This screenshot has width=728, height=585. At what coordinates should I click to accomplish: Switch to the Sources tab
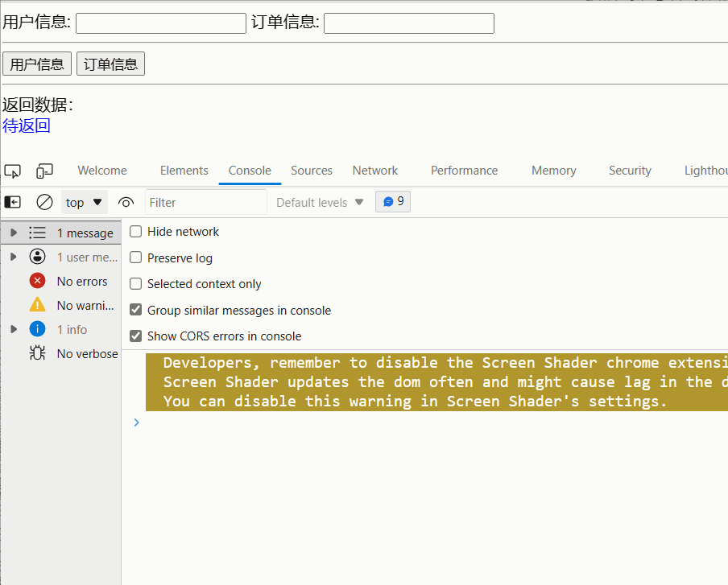[x=312, y=171]
